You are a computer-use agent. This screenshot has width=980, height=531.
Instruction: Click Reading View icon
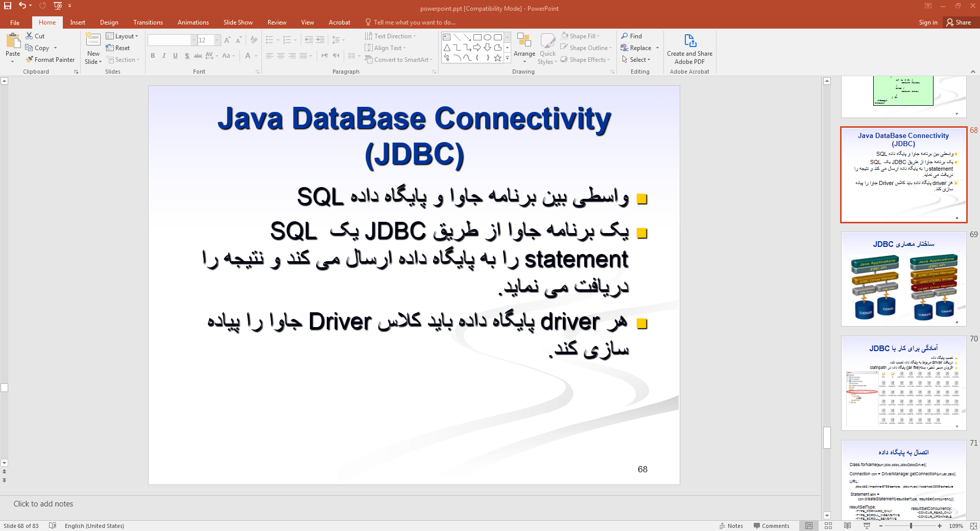pos(848,526)
